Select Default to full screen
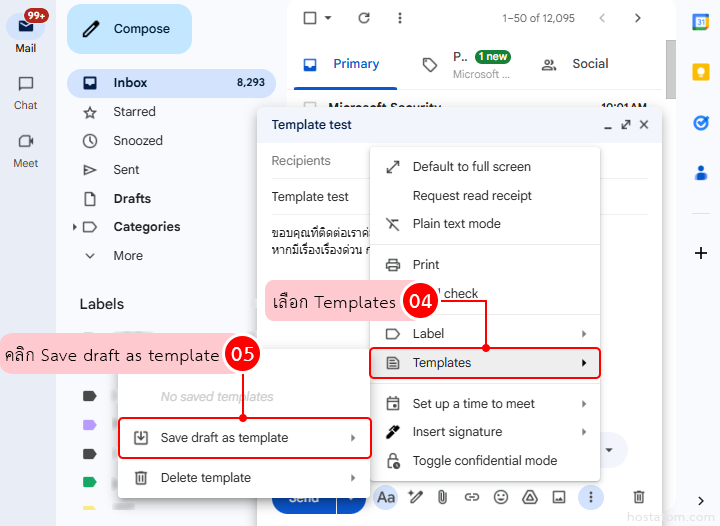 485,167
